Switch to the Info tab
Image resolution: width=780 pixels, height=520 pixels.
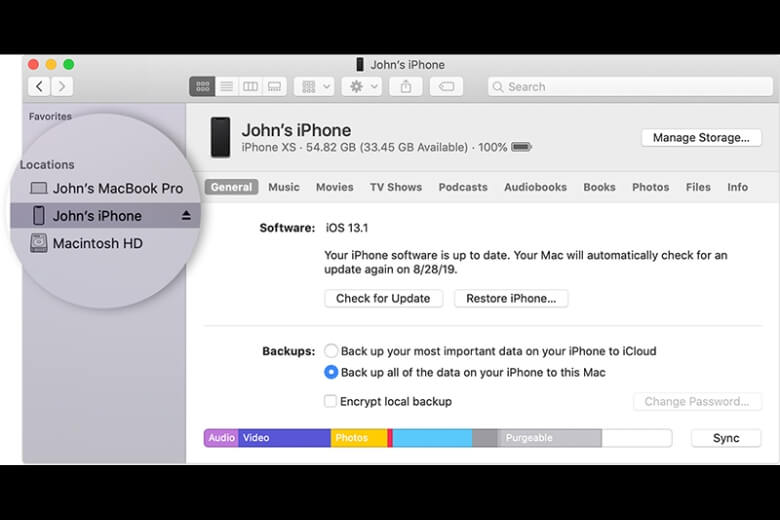coord(738,187)
